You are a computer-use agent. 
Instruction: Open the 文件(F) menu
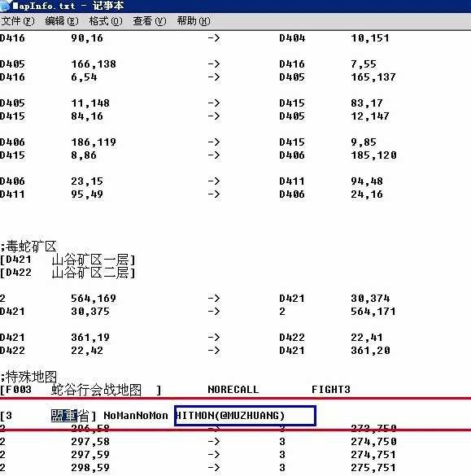tap(18, 21)
